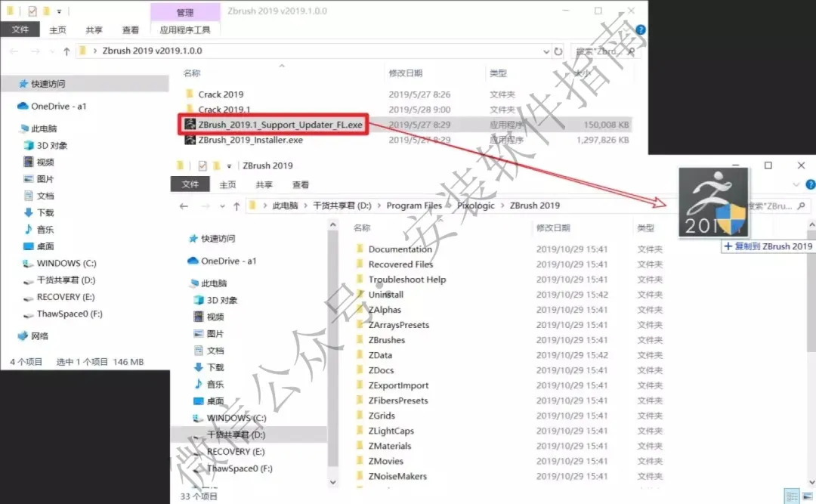This screenshot has width=816, height=504.
Task: Go up one level in back window
Action: (x=66, y=51)
